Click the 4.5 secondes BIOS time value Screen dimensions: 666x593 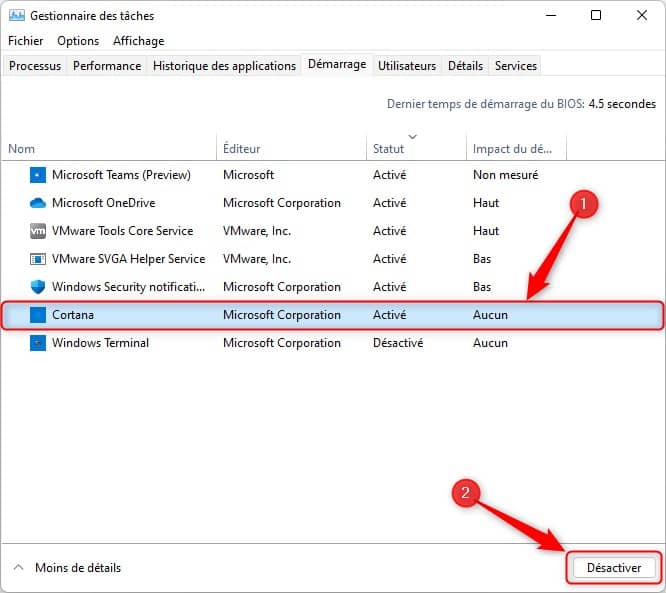[x=622, y=104]
